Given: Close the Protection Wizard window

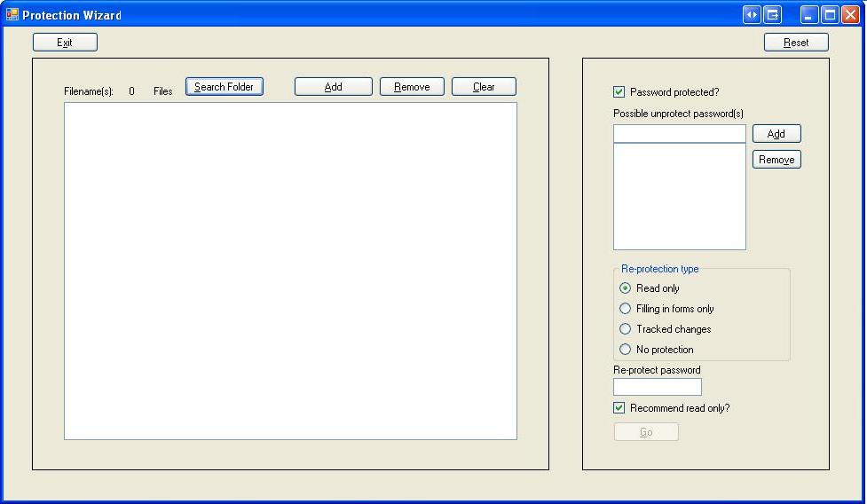Looking at the screenshot, I should tap(850, 14).
